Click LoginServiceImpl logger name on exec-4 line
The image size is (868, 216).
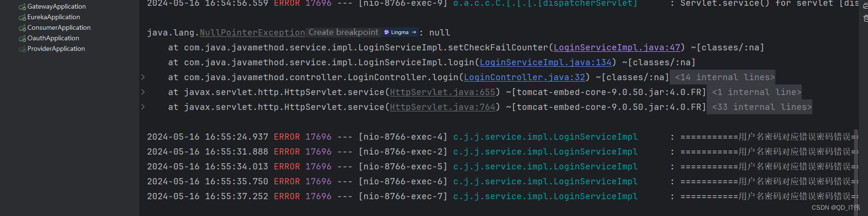click(x=545, y=137)
